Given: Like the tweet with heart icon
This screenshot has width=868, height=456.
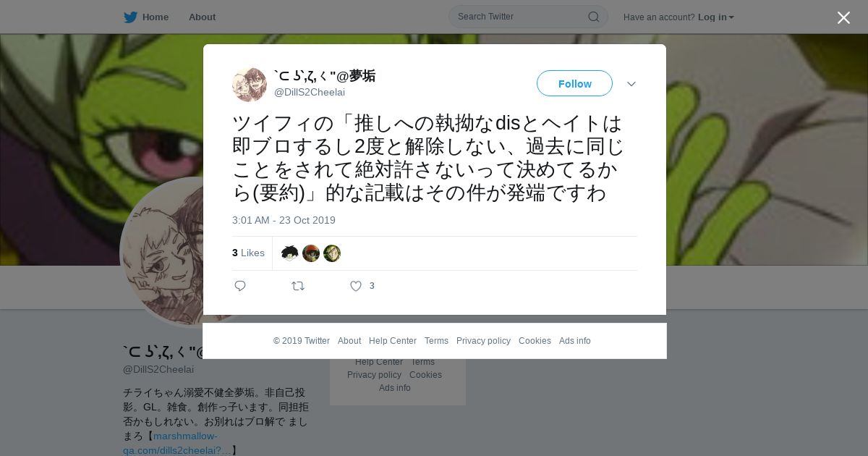Looking at the screenshot, I should tap(356, 286).
